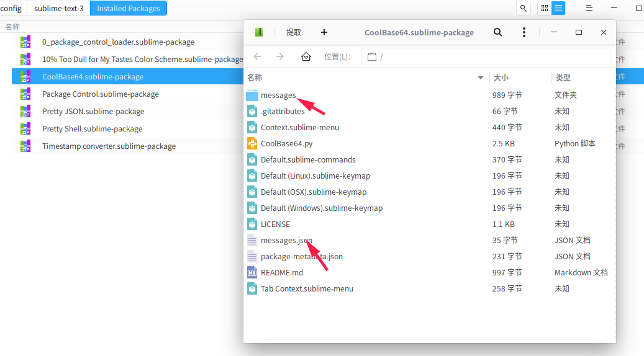
Task: Click the 'Markdown 文档' type cell
Action: pyautogui.click(x=581, y=273)
